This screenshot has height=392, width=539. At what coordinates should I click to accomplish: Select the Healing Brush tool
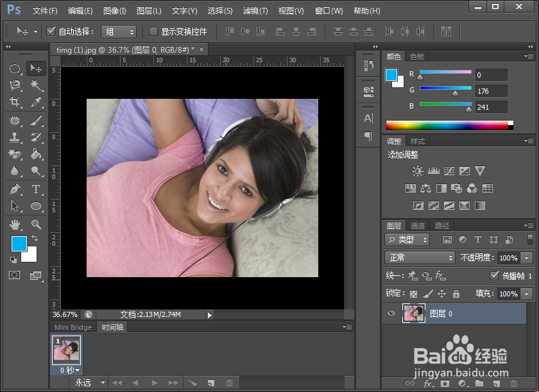pos(15,121)
